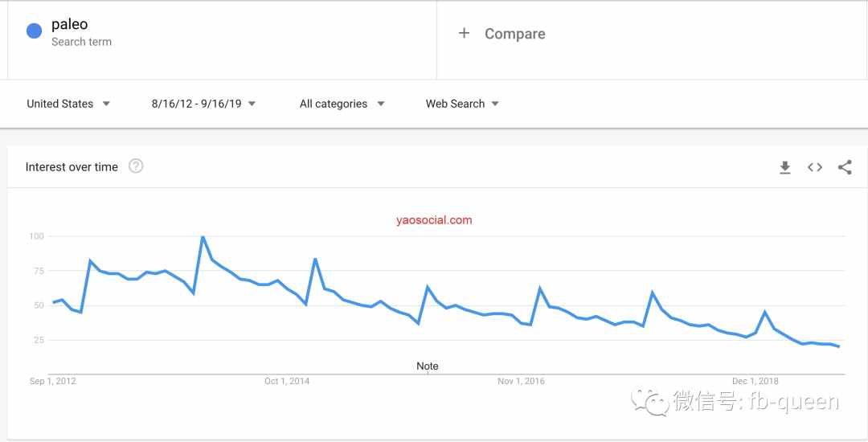Click the Note marker on the timeline
Screen dimensions: 868x442
tap(428, 366)
